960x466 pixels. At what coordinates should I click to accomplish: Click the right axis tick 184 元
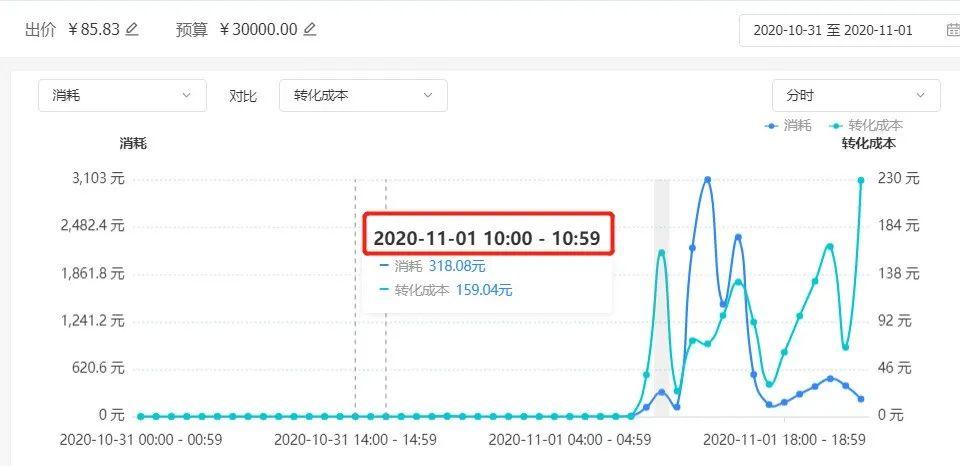coord(899,225)
